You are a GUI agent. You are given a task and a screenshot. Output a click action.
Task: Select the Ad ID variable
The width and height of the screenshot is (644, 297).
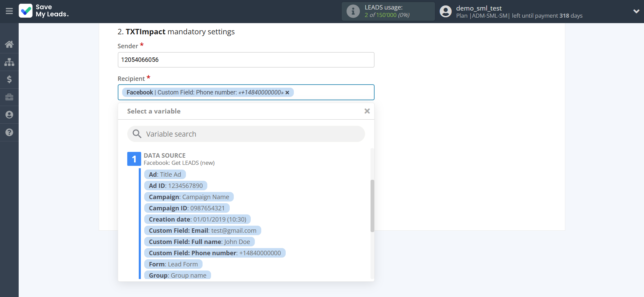pyautogui.click(x=176, y=186)
